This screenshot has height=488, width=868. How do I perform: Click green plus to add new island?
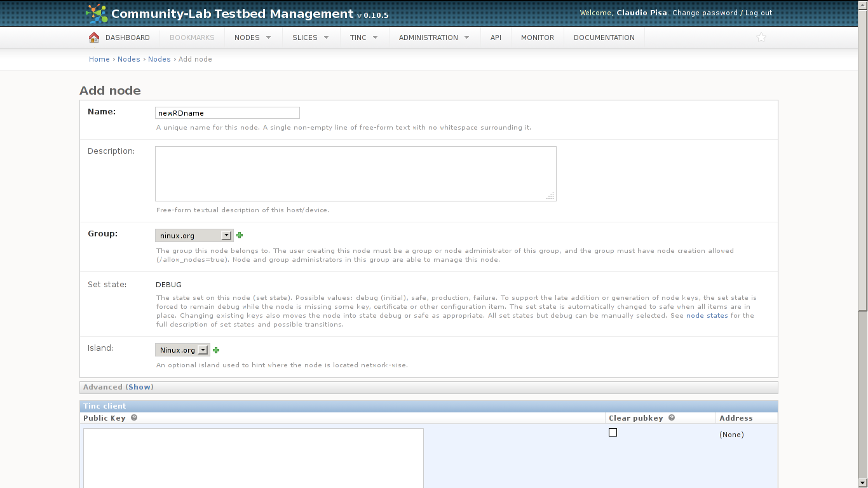(x=216, y=350)
